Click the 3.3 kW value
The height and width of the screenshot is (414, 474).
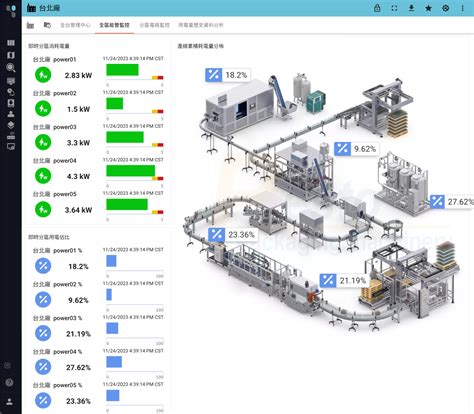click(78, 143)
